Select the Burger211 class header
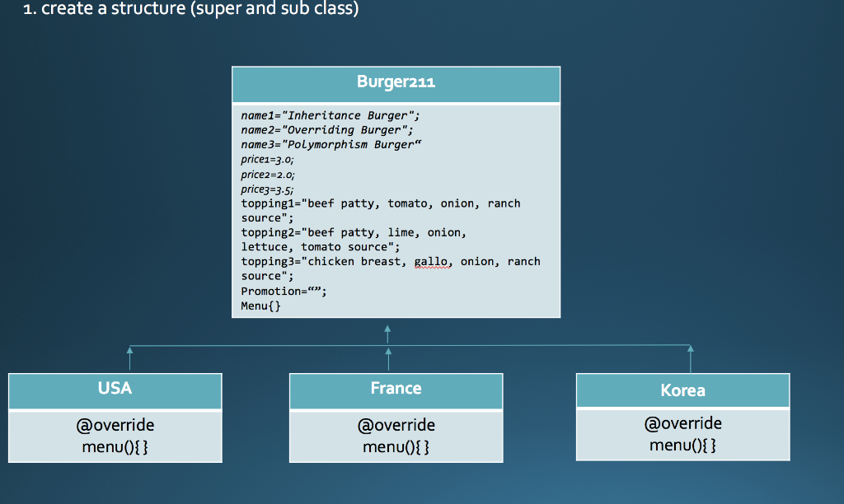This screenshot has height=504, width=844. coord(396,82)
